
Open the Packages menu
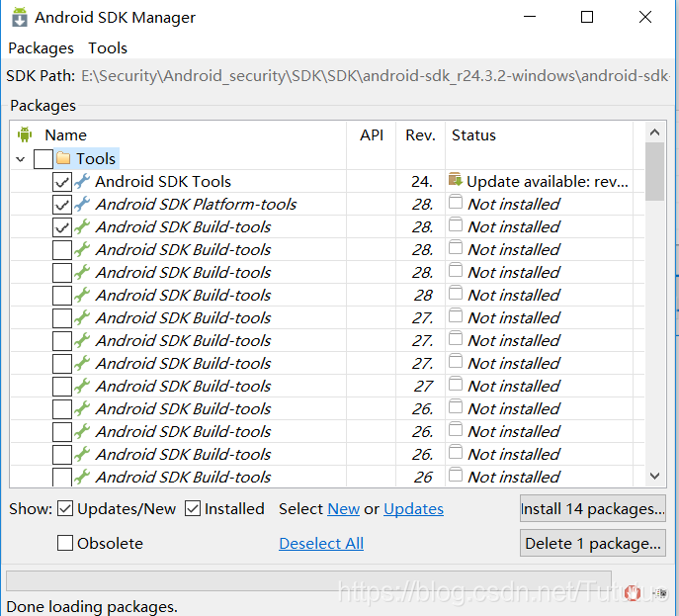[x=42, y=48]
